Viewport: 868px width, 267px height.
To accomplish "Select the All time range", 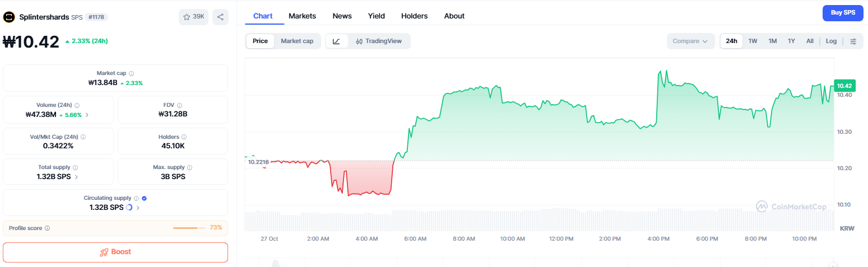I will click(810, 41).
